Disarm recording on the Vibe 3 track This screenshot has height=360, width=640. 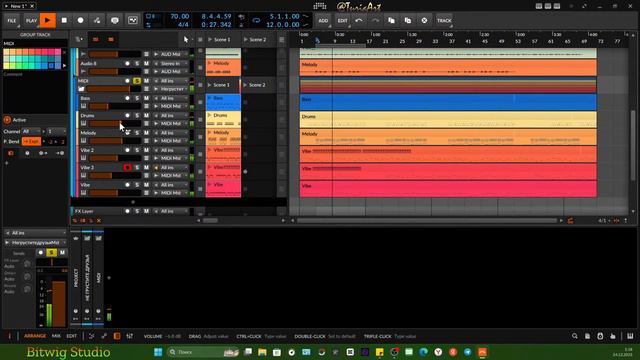pos(127,167)
